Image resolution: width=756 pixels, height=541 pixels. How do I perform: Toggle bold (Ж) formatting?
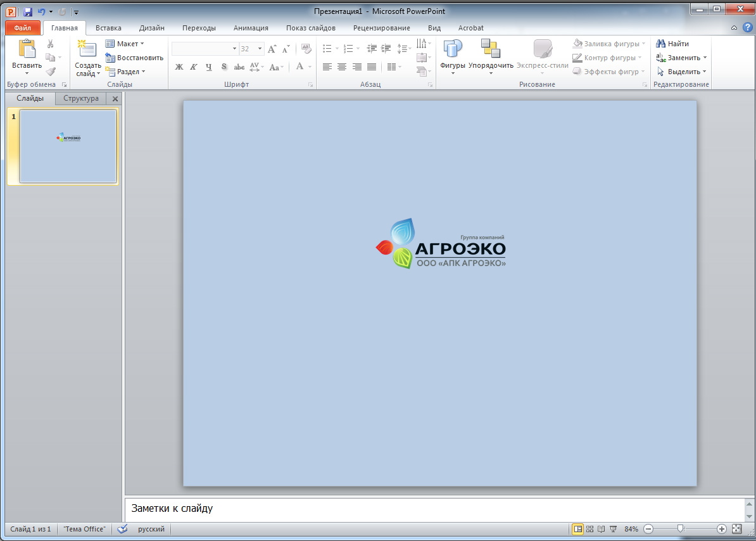(x=179, y=67)
